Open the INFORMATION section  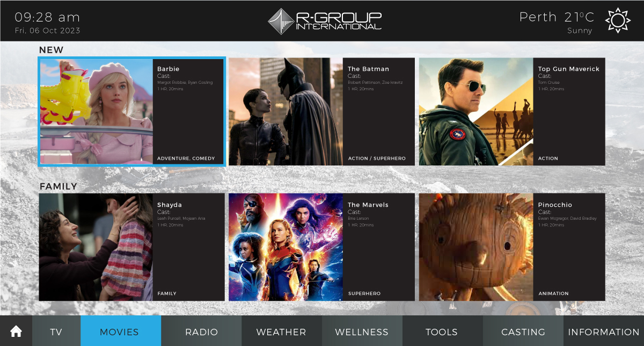[604, 331]
